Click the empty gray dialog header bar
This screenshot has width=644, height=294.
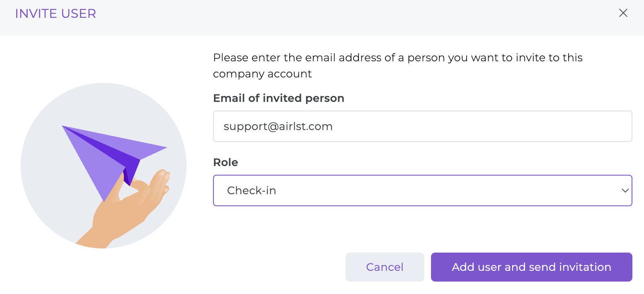click(332, 17)
